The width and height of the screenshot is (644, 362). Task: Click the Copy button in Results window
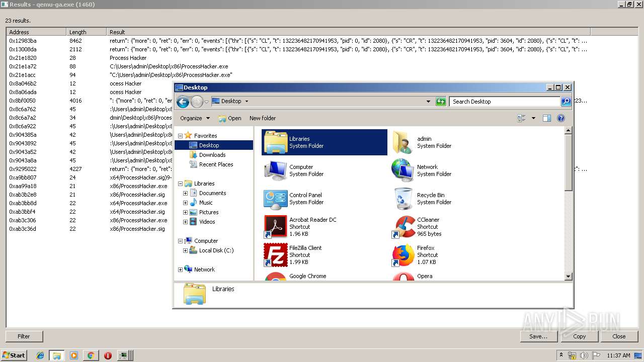point(579,336)
